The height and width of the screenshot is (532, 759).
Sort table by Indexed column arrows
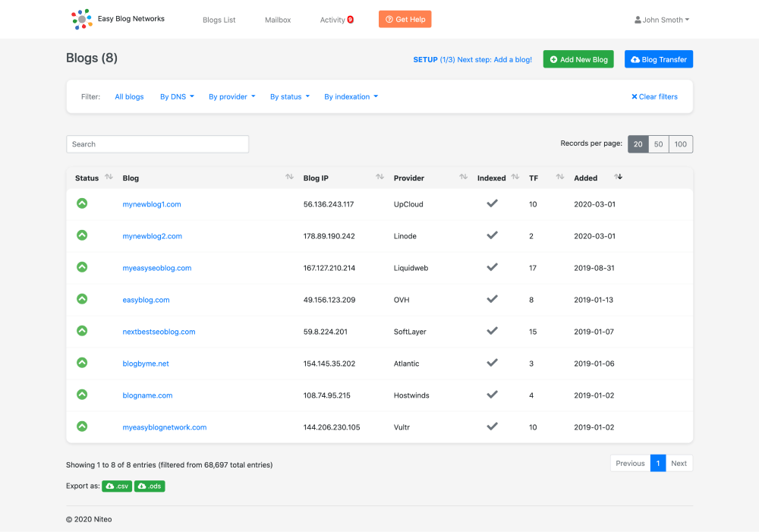[x=515, y=177]
